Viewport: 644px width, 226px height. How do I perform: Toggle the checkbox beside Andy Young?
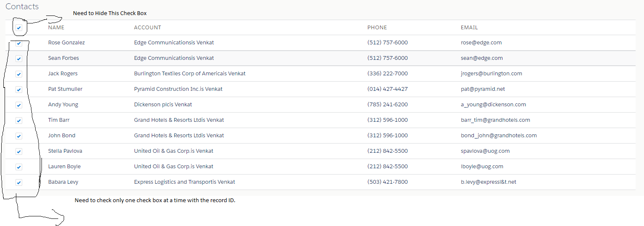tap(19, 105)
